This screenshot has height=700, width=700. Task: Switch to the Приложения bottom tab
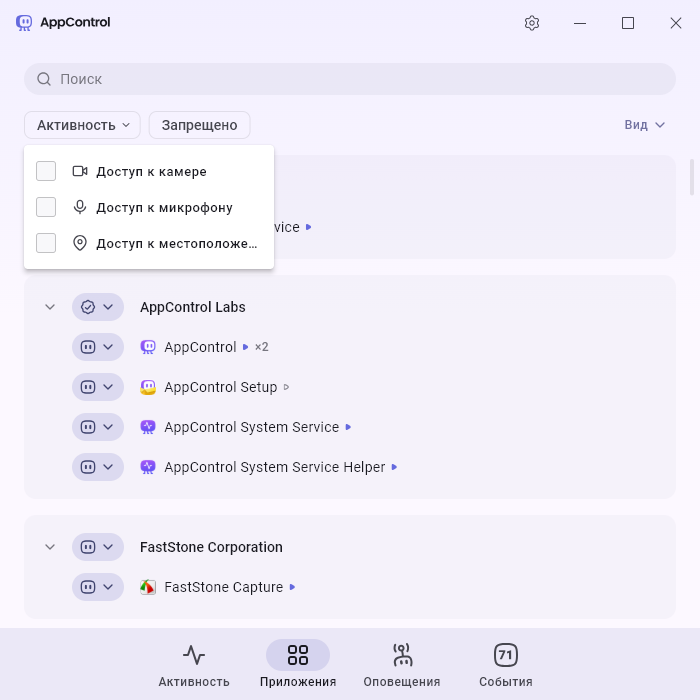(298, 665)
